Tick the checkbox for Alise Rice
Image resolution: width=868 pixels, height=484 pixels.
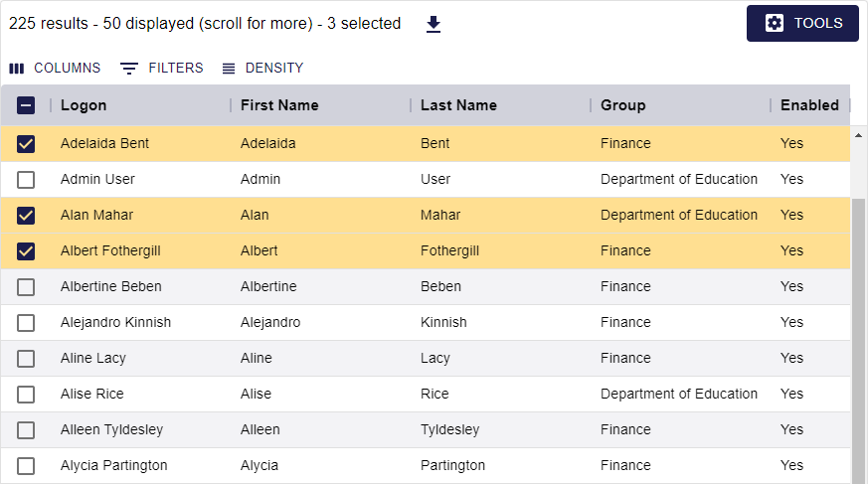pyautogui.click(x=26, y=394)
